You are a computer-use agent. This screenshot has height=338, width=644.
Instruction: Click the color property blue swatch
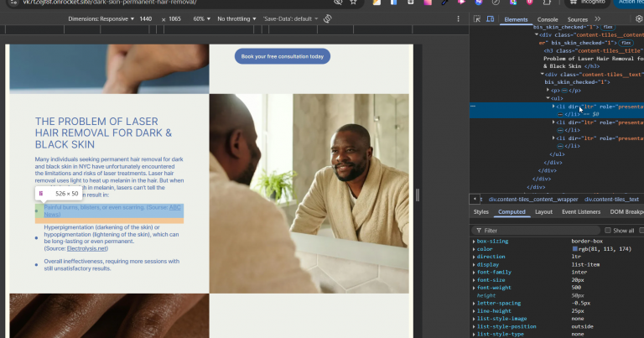point(575,249)
